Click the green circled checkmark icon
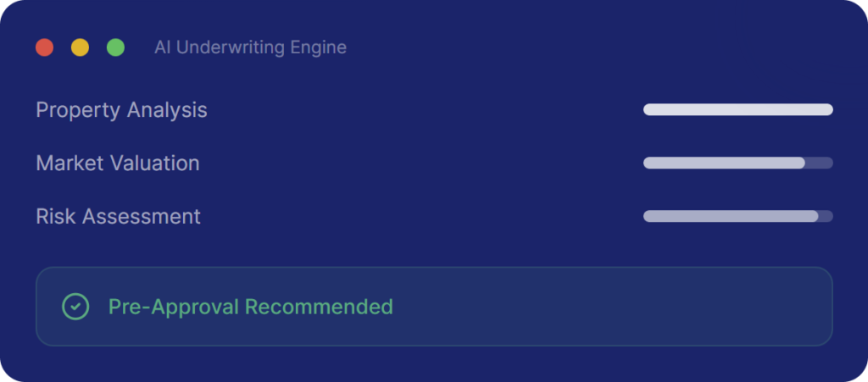The image size is (868, 382). pyautogui.click(x=75, y=307)
